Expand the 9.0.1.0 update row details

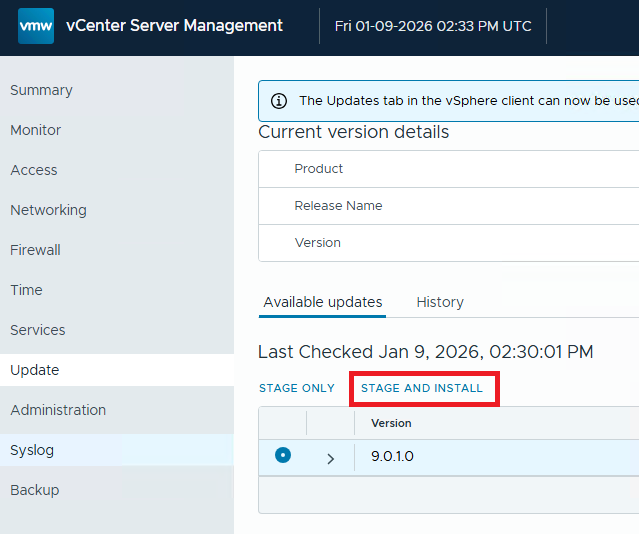click(331, 458)
